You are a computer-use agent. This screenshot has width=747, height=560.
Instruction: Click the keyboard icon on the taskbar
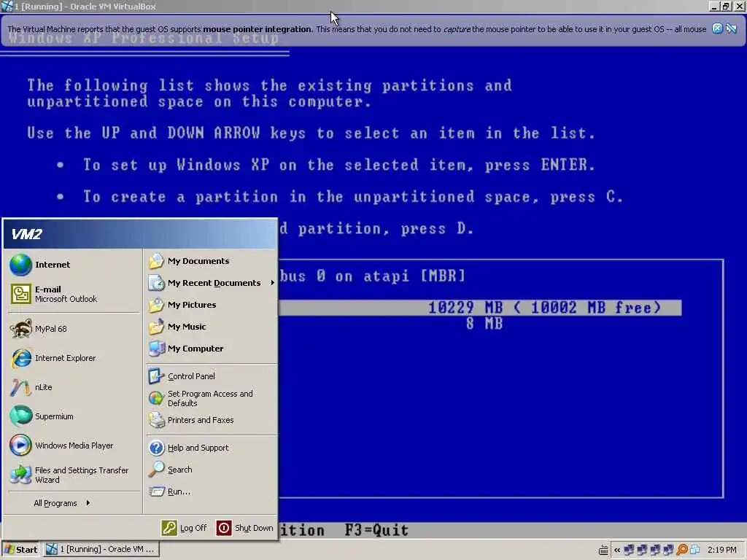603,550
